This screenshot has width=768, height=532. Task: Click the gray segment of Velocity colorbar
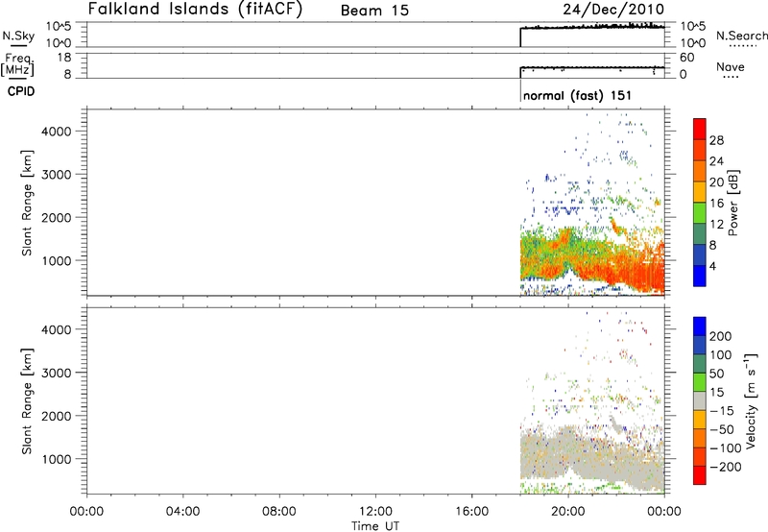point(700,400)
